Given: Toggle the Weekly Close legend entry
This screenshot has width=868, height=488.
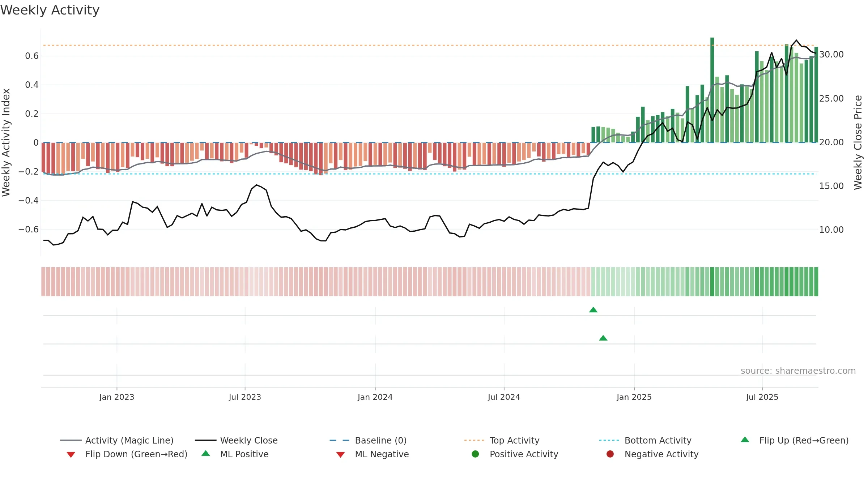Looking at the screenshot, I should (x=236, y=440).
